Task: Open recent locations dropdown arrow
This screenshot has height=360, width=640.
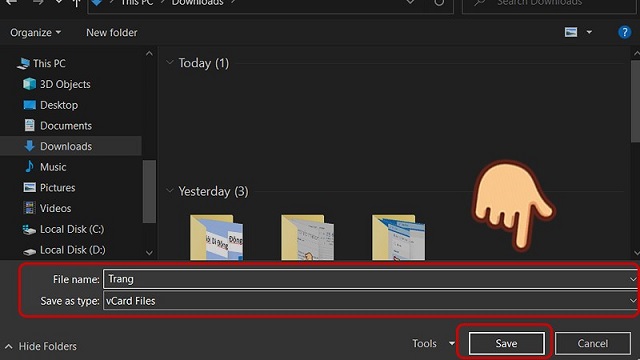Action: pos(59,2)
